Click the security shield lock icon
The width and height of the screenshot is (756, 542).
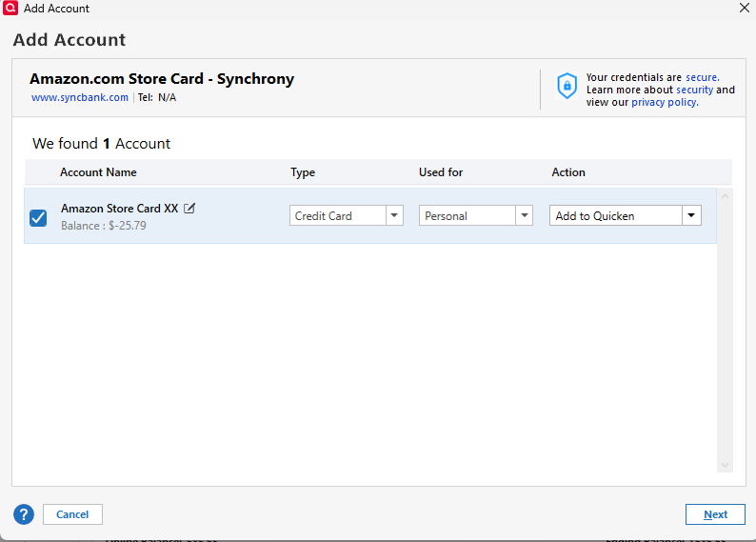click(567, 87)
